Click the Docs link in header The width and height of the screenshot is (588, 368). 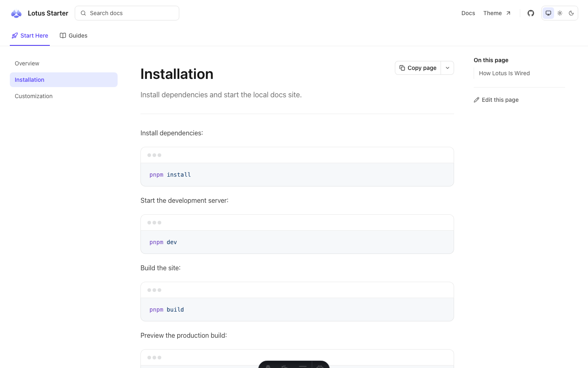(x=468, y=13)
